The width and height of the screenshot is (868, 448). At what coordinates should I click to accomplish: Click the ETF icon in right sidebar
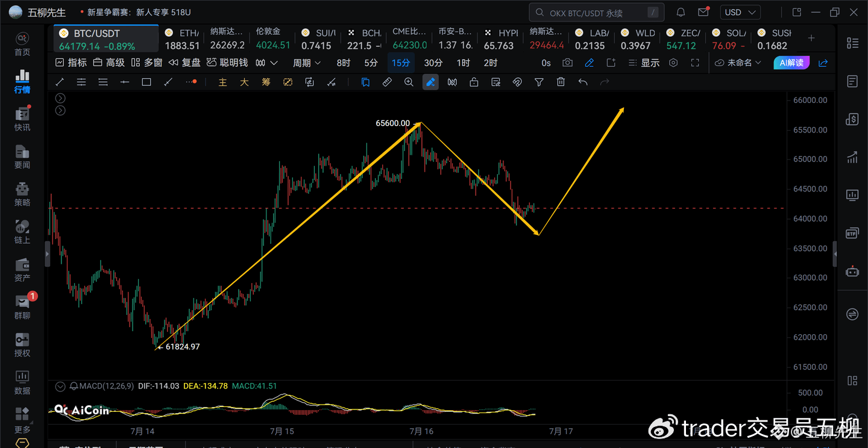click(852, 233)
